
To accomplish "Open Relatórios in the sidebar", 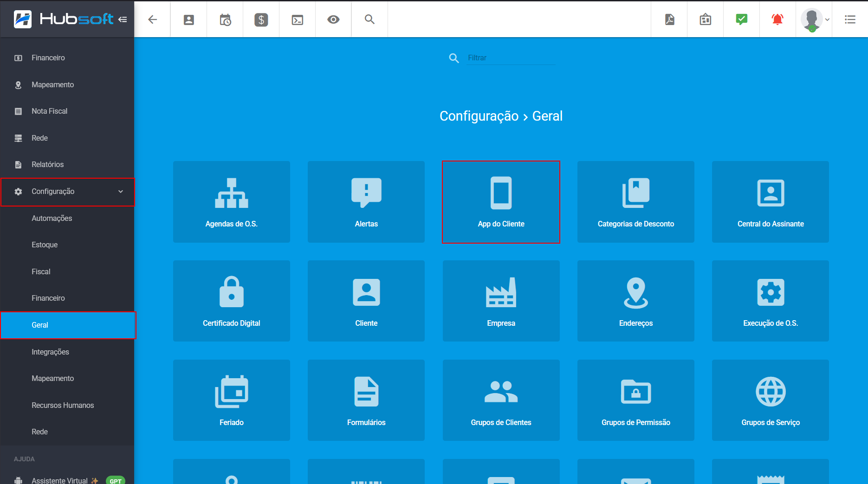I will 47,165.
